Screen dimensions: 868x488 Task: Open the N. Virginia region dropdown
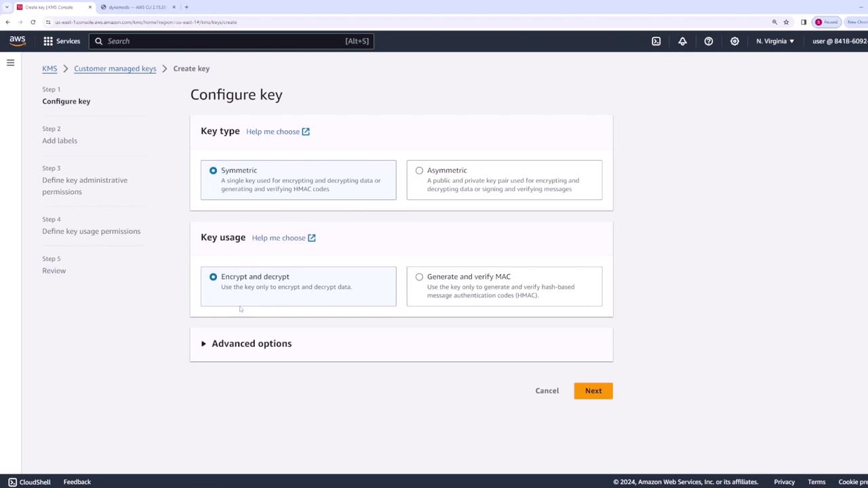point(775,41)
